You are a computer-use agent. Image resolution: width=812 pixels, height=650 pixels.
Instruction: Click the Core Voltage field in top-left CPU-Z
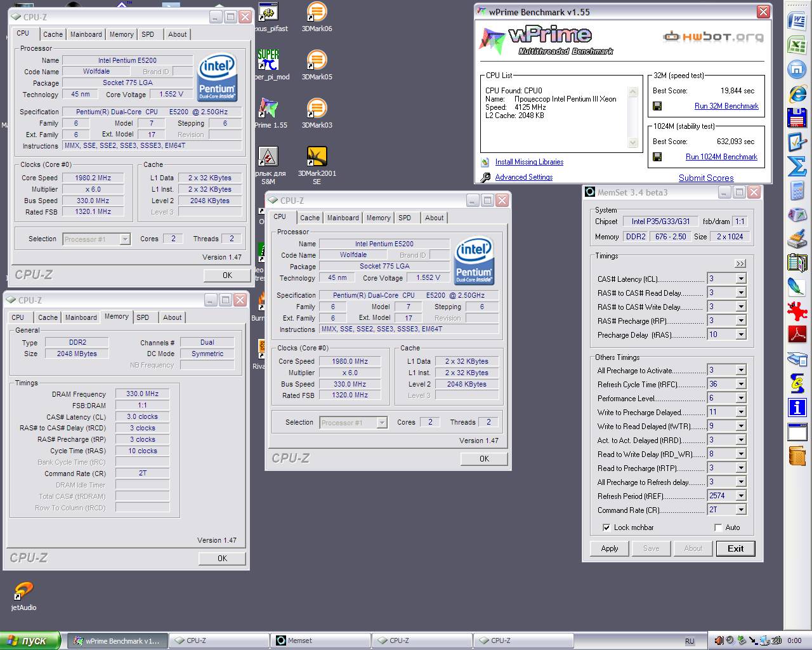(x=171, y=94)
